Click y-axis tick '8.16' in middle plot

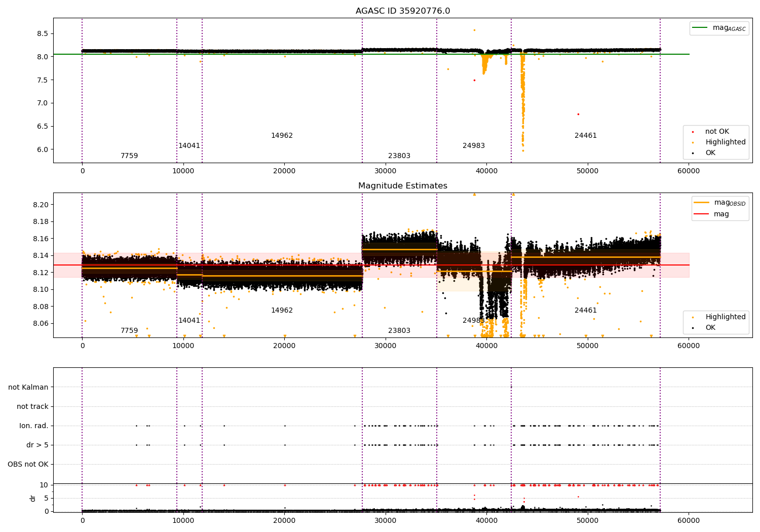pos(41,239)
